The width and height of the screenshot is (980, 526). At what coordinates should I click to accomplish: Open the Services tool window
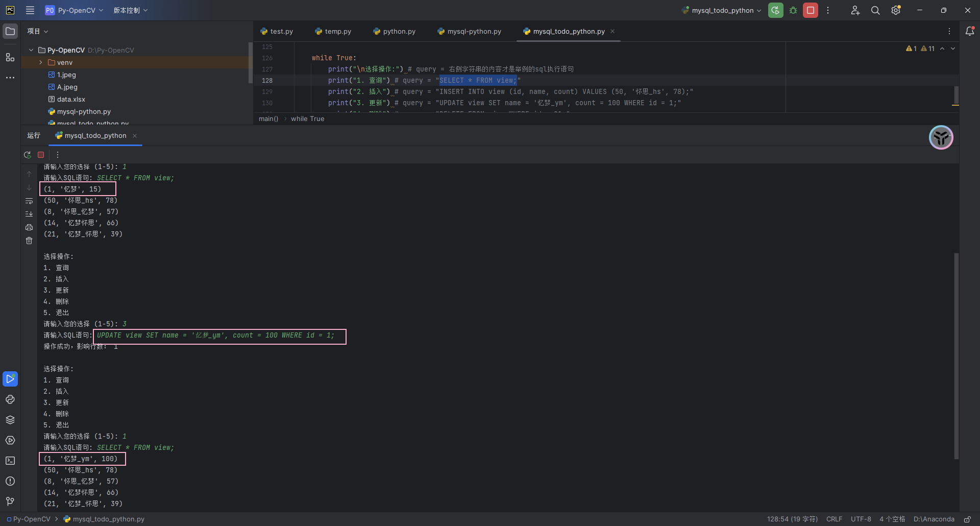coord(10,440)
